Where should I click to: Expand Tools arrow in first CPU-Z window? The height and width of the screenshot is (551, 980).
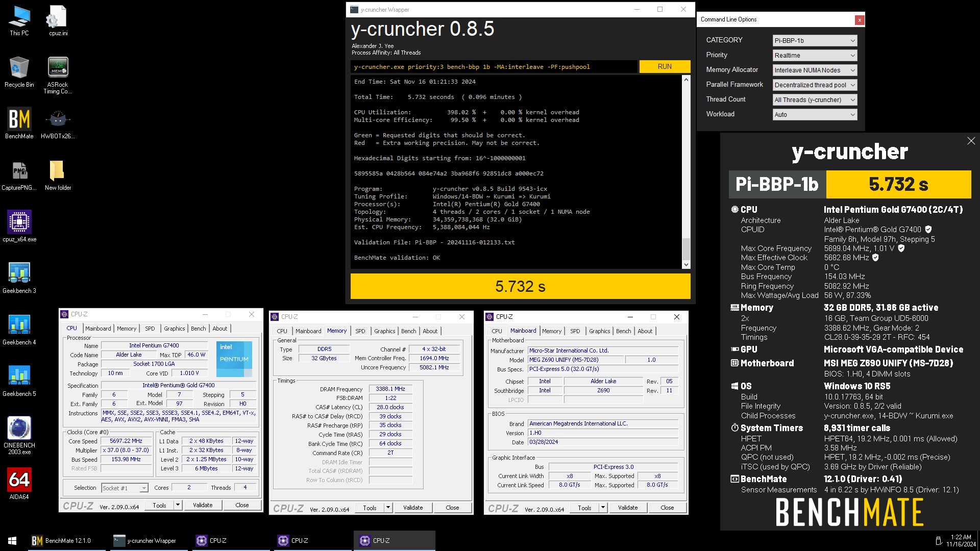(178, 505)
